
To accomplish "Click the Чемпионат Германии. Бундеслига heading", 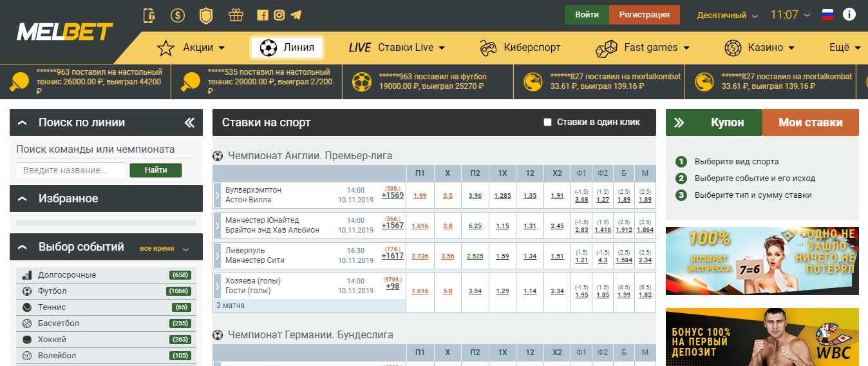I will [310, 335].
